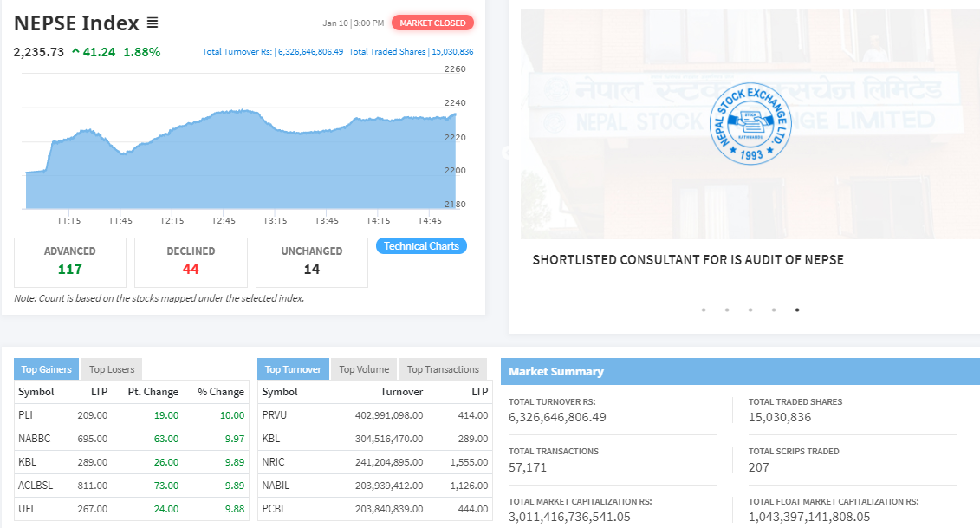This screenshot has height=528, width=980.
Task: Select the fourth carousel dot under the headline
Action: pos(774,310)
